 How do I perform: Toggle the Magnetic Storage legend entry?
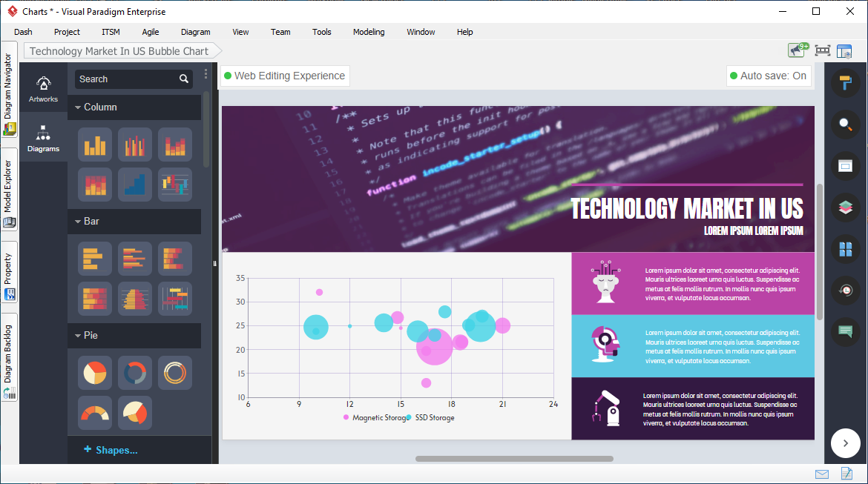click(375, 417)
